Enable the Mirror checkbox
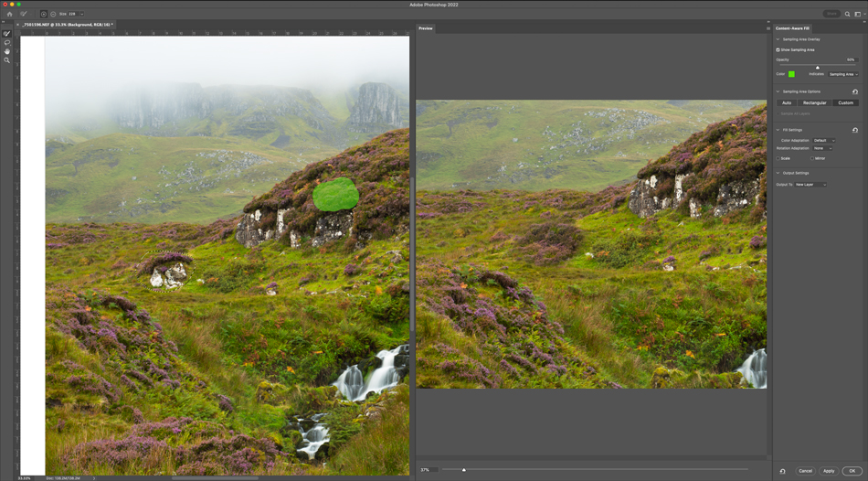This screenshot has width=868, height=481. point(811,158)
